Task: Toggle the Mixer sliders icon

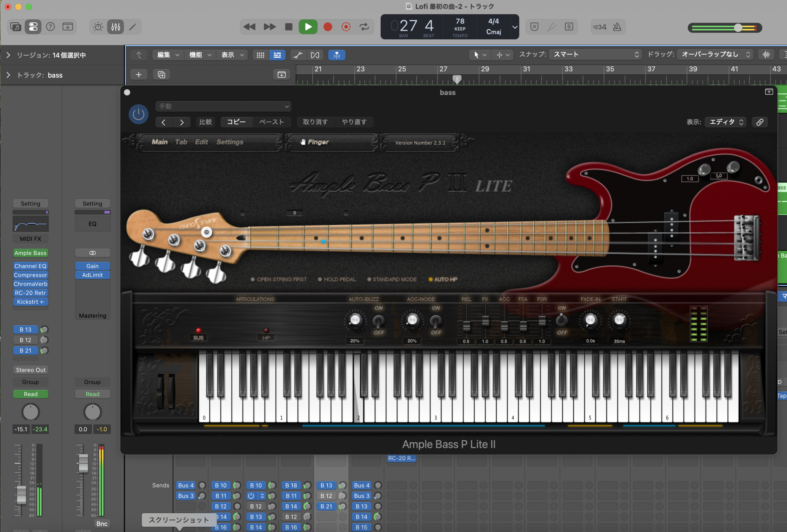Action: click(116, 27)
